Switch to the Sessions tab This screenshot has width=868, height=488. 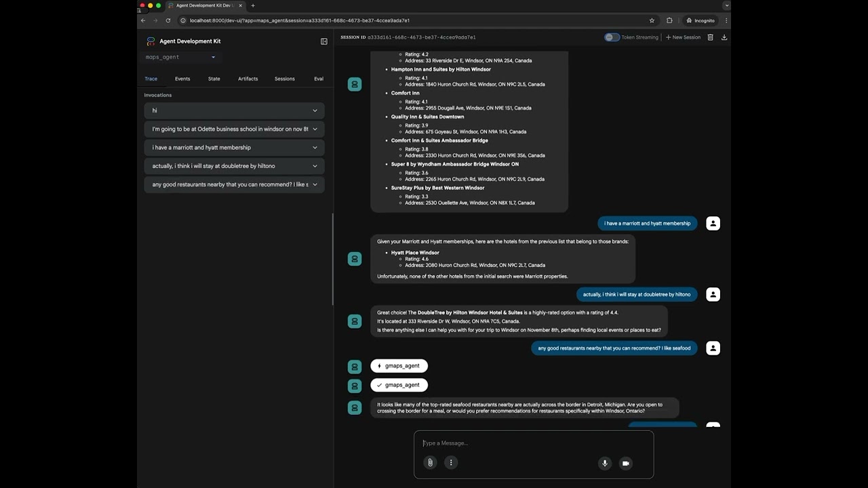click(x=285, y=79)
